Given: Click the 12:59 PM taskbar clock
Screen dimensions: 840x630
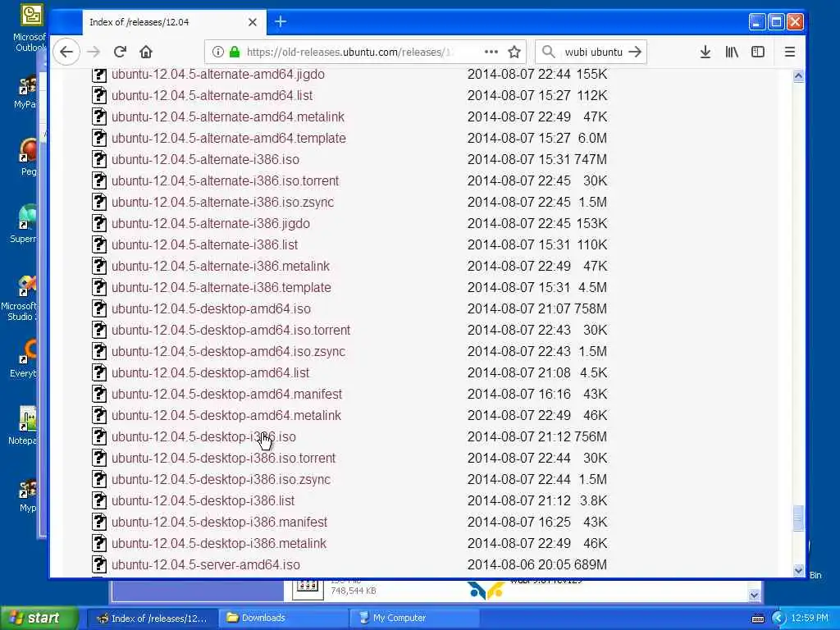Looking at the screenshot, I should point(810,619).
